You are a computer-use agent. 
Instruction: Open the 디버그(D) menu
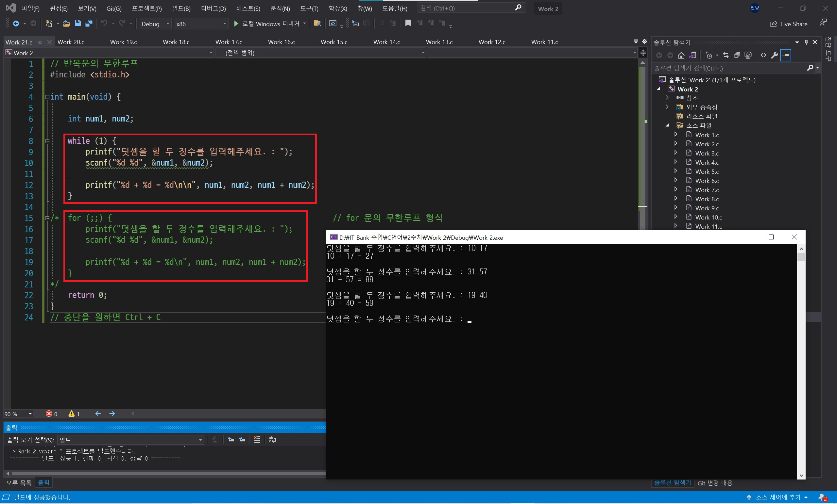(x=213, y=8)
